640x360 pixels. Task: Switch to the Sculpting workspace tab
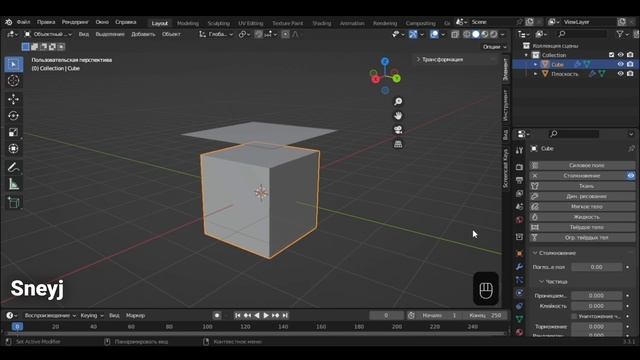coord(218,23)
